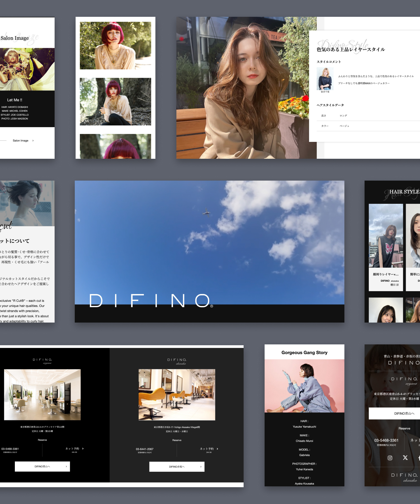This screenshot has height=504, width=420.
Task: Tap the phone number 03-5468-3361 in the mobile preview
Action: pos(386,440)
